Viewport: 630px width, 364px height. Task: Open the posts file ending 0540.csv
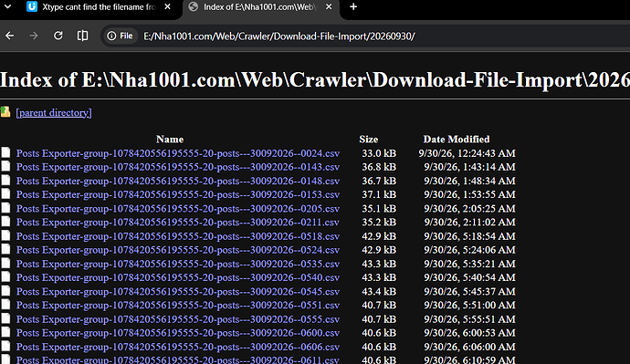pyautogui.click(x=178, y=277)
